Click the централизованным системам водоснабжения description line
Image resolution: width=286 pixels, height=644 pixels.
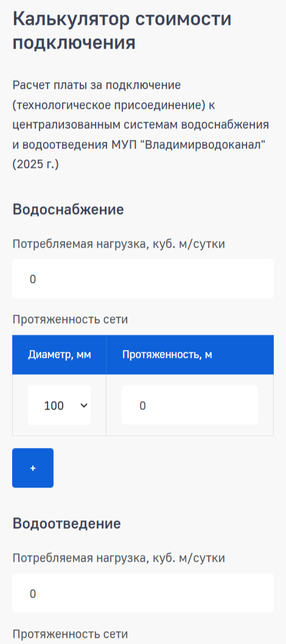coord(141,125)
